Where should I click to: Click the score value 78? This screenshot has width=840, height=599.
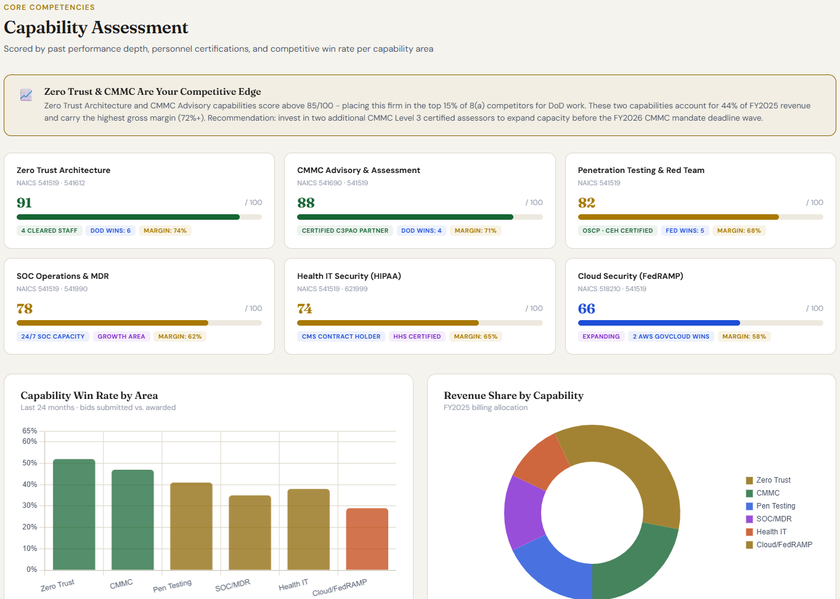click(25, 309)
